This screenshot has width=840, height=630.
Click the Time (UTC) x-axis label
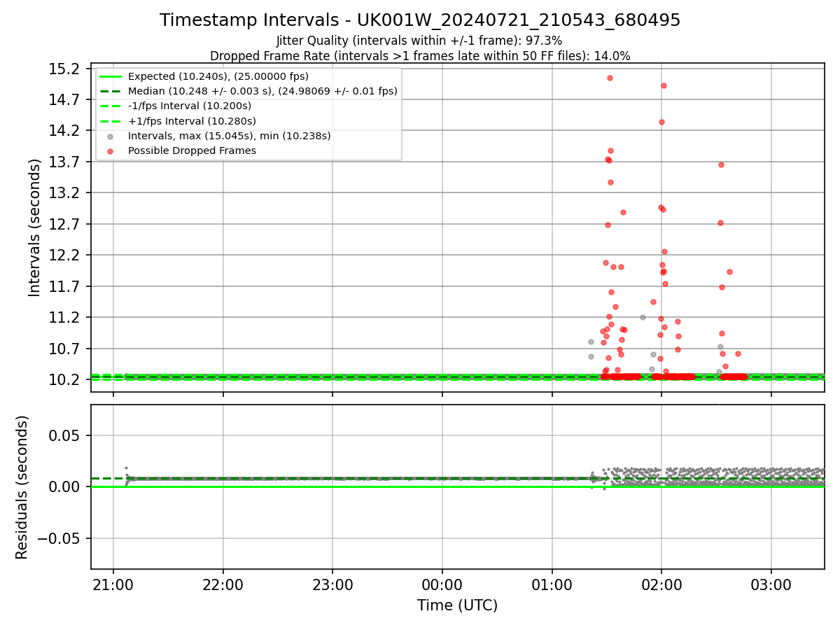(x=457, y=605)
